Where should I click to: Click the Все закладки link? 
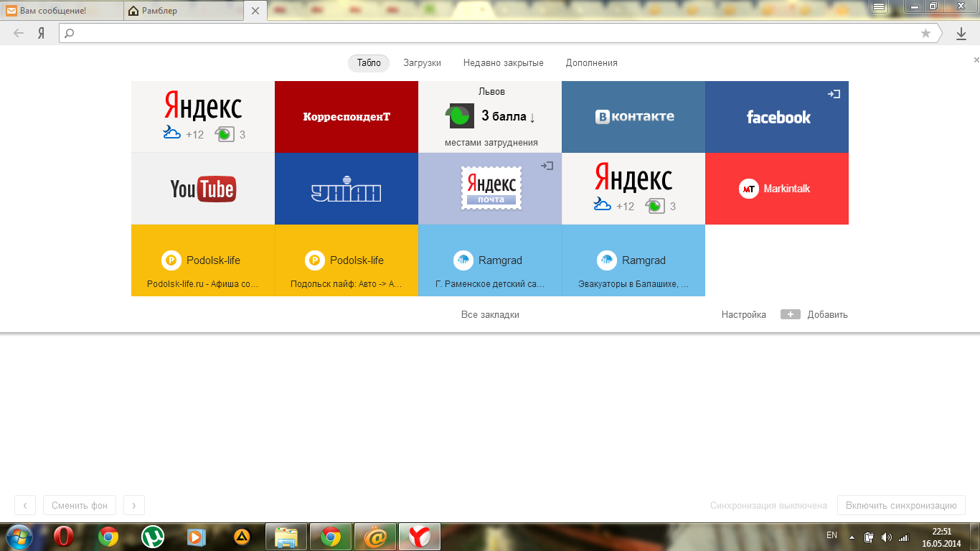coord(490,315)
